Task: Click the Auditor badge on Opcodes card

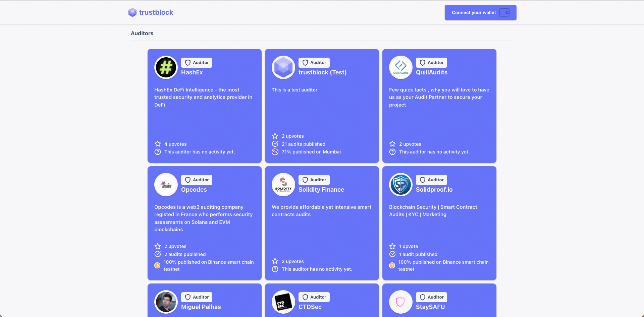Action: [x=197, y=180]
